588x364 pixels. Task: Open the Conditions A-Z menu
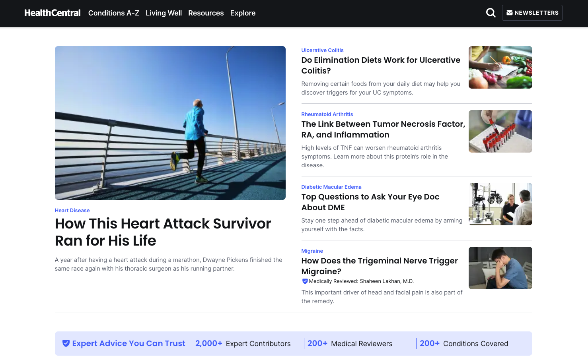(x=113, y=13)
